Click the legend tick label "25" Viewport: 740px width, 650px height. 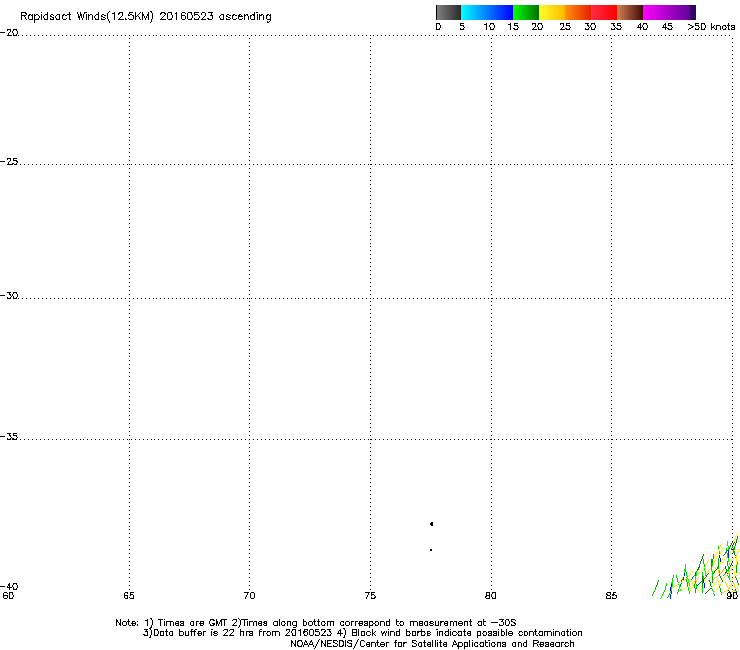point(565,27)
